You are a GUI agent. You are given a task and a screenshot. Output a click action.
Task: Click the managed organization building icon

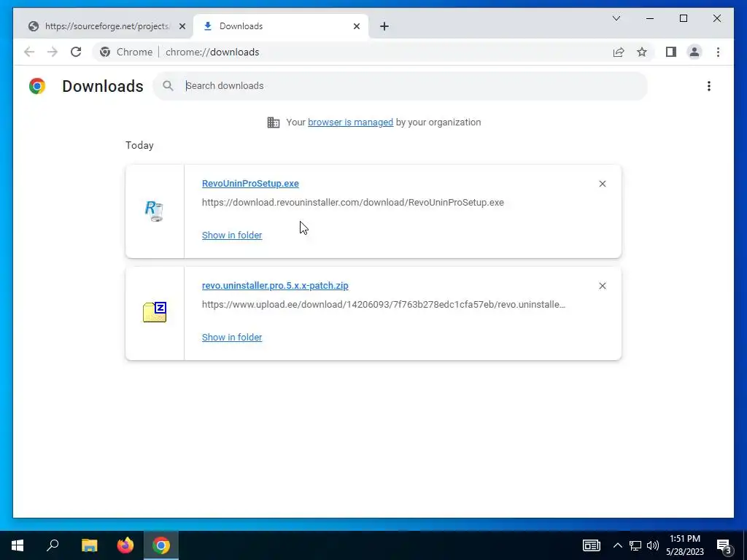click(x=274, y=122)
